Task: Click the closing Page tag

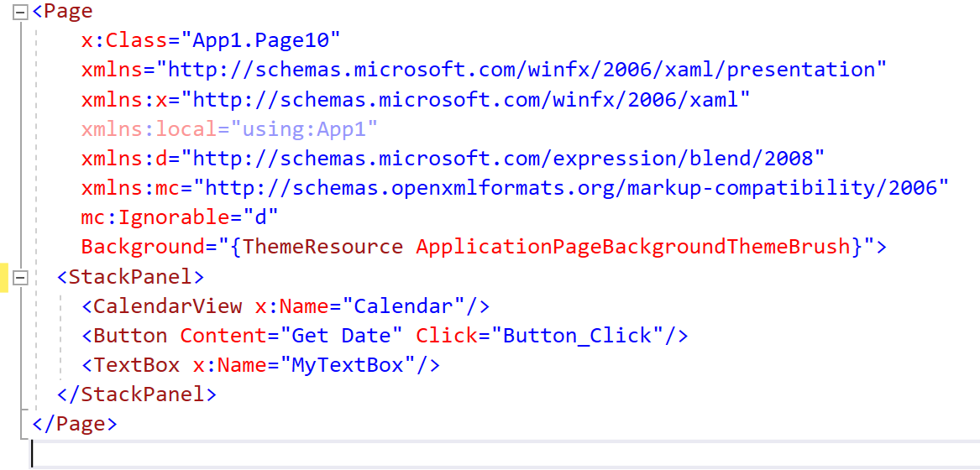Action: click(x=75, y=424)
